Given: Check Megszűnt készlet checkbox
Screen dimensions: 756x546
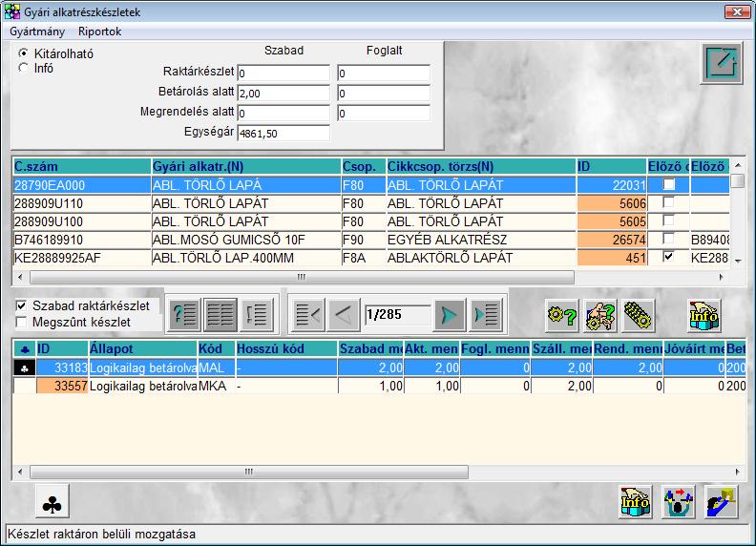Looking at the screenshot, I should [x=21, y=322].
